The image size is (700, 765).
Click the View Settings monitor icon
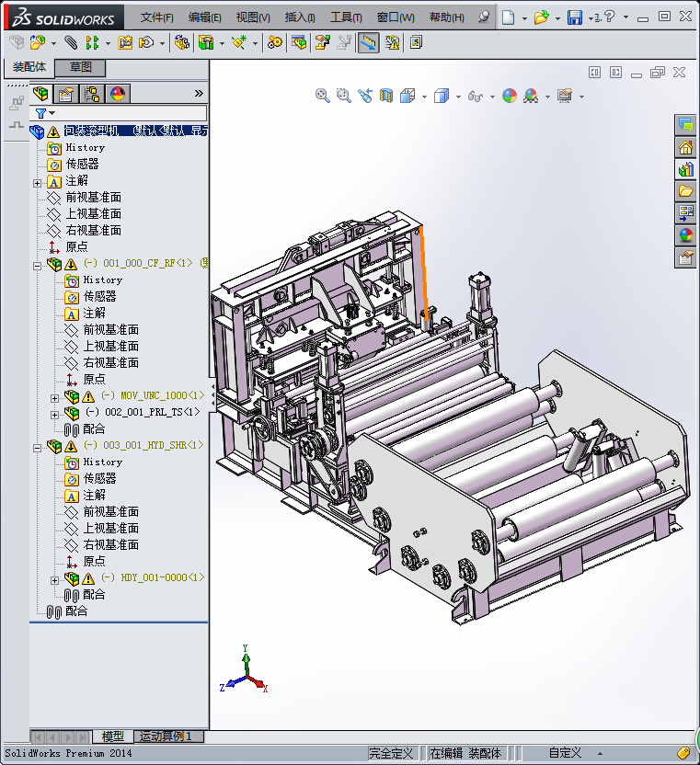click(565, 96)
